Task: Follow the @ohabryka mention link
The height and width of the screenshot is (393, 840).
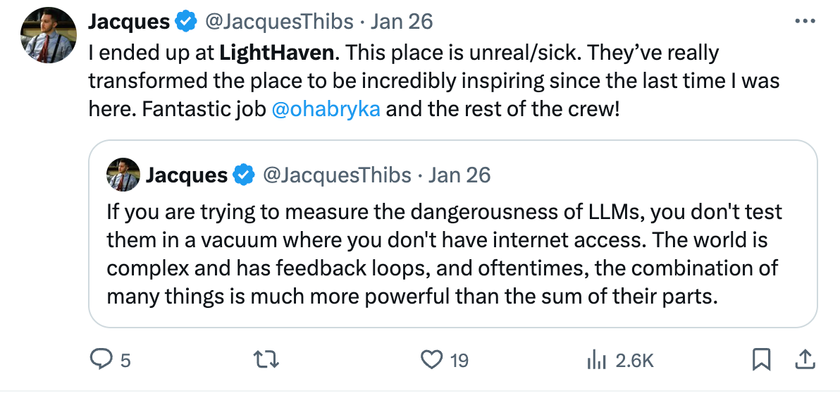Action: pos(326,109)
